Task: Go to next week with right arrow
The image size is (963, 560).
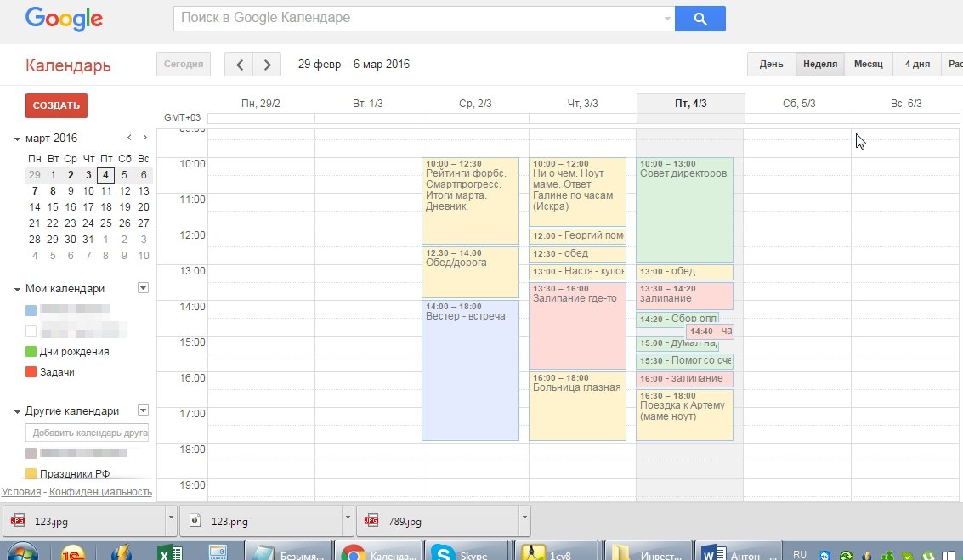Action: 268,64
